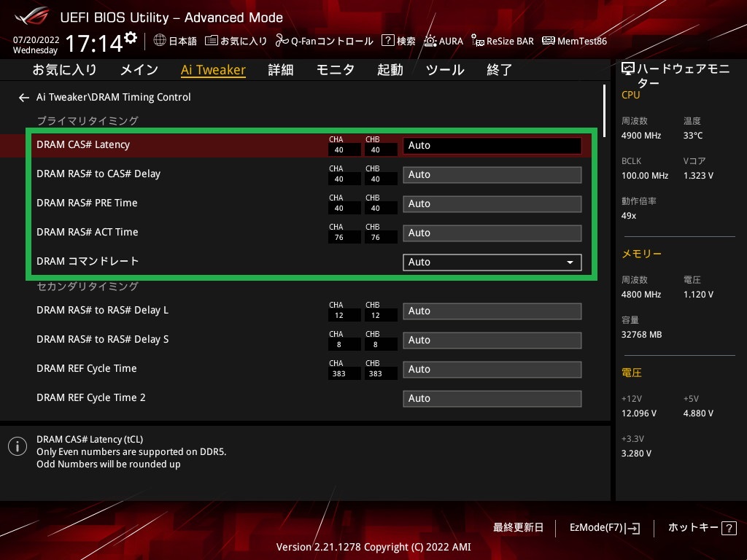Screen dimensions: 747x560
Task: Click DRAM RAS# to RAS# Delay S field
Action: point(492,340)
